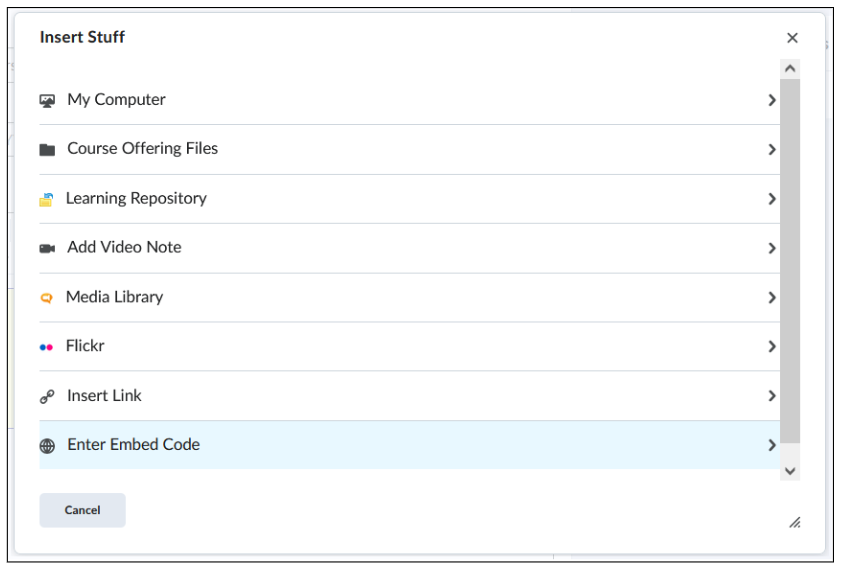Close the Insert Stuff dialog
841x571 pixels.
[792, 38]
